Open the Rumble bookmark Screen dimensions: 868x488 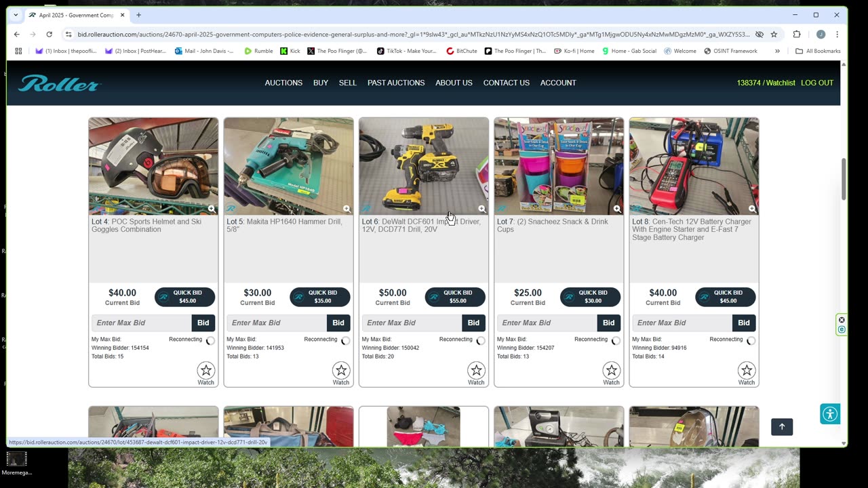258,51
